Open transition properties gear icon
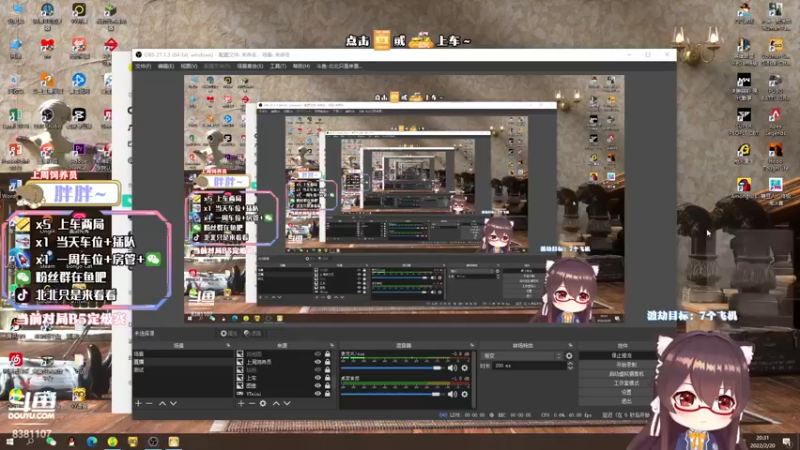800x450 pixels. tap(569, 356)
